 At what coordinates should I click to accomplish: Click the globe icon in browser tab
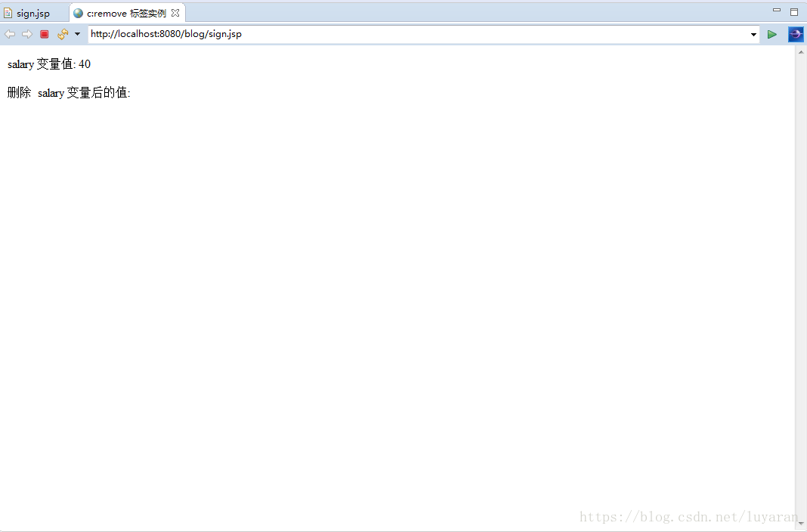tap(78, 14)
